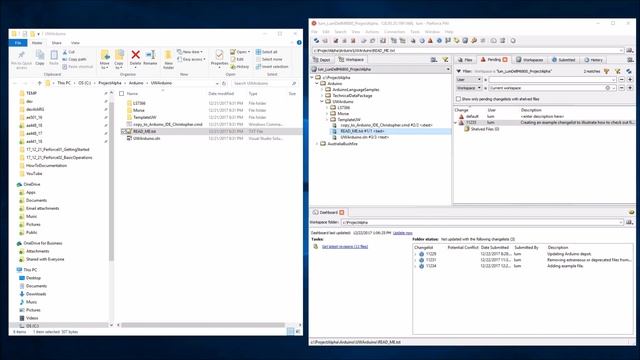Toggle the checkbox next to READ_ME.txt in Explorer
The height and width of the screenshot is (360, 640).
point(123,131)
